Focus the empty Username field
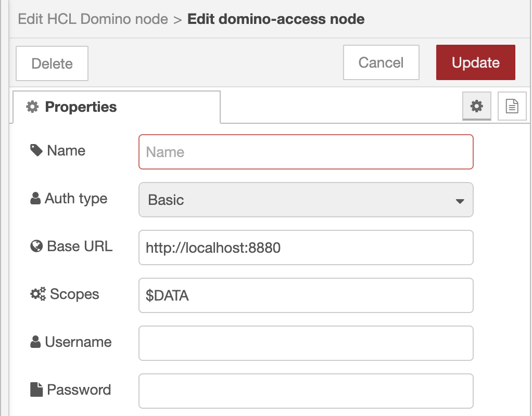Viewport: 532px width, 416px height. tap(306, 343)
